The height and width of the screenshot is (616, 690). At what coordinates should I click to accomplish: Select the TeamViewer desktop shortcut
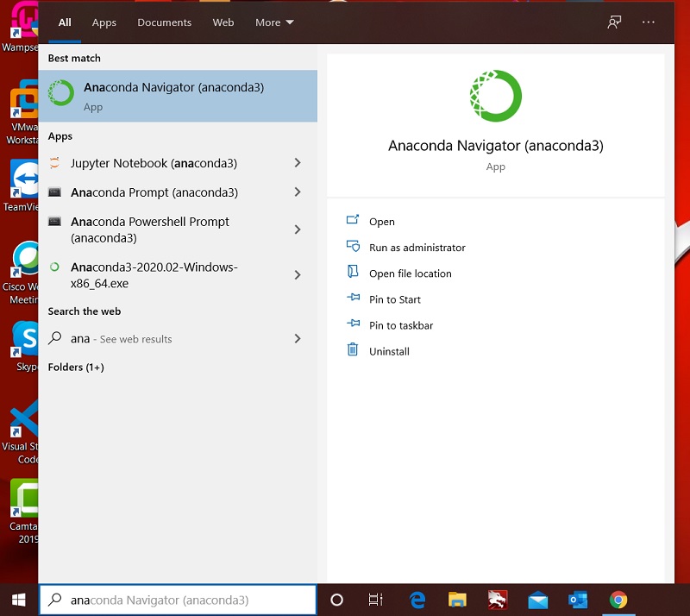(x=20, y=186)
